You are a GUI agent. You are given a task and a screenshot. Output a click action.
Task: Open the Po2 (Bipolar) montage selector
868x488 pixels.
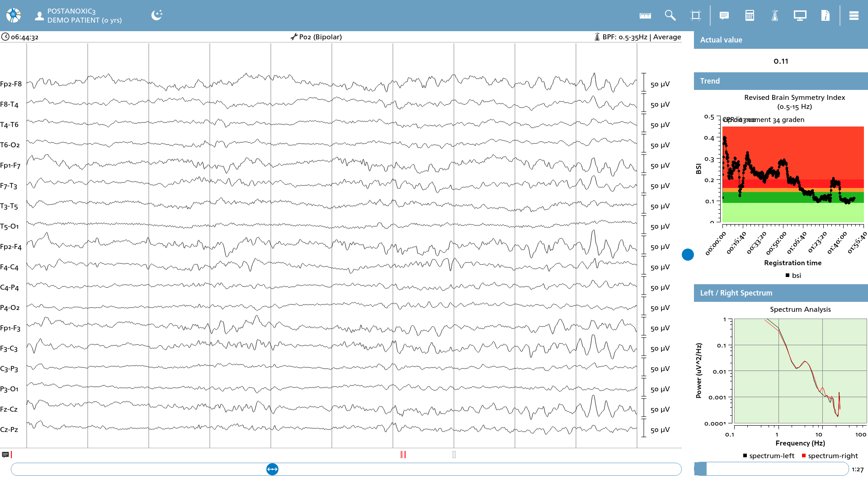(316, 37)
